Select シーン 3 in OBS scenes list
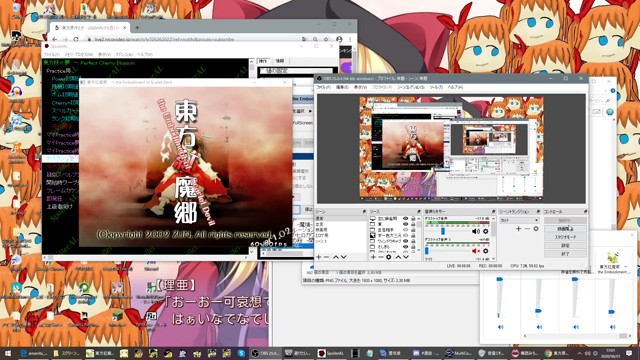Viewport: 640px width, 360px height. click(321, 241)
